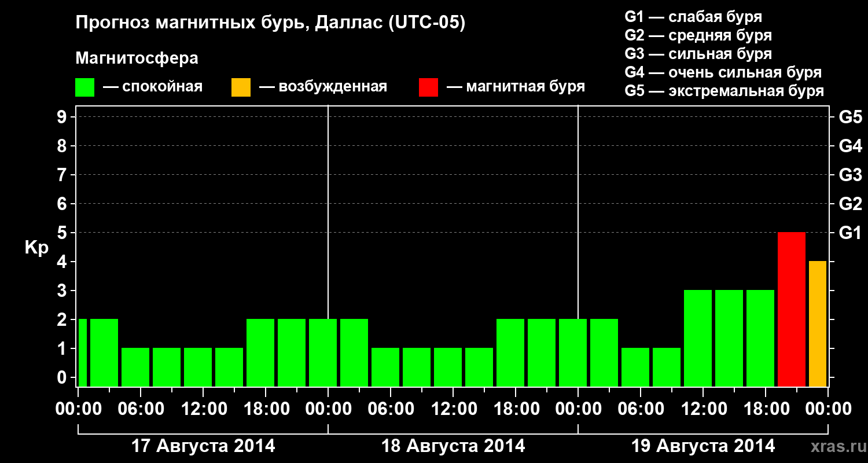Screen dimensions: 868x463
Task: Click the green legend swatch for спокойная
Action: point(85,87)
